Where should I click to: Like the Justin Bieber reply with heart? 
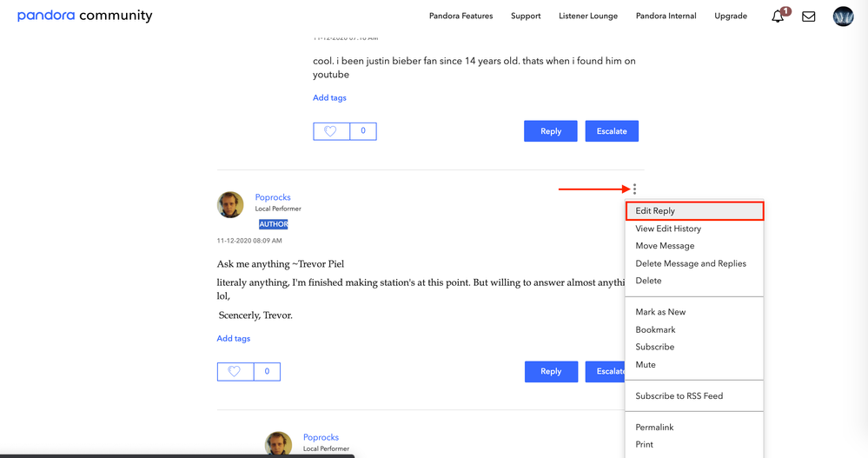point(331,131)
